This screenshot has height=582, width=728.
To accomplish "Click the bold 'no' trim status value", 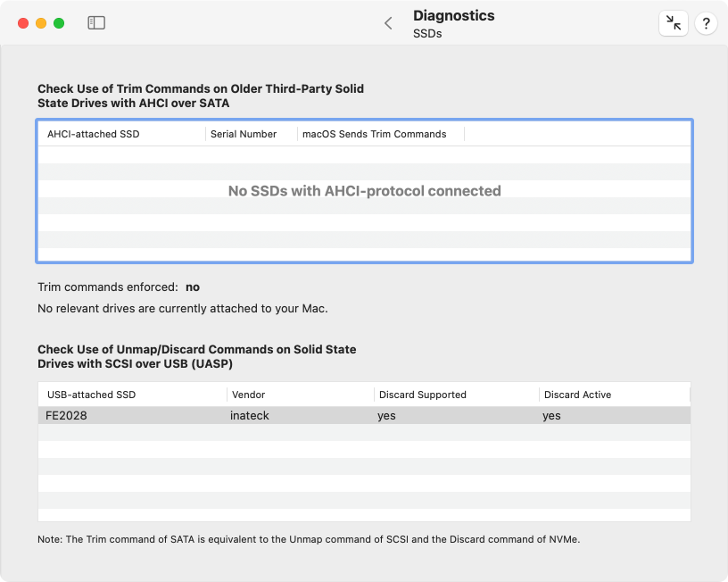I will (193, 287).
